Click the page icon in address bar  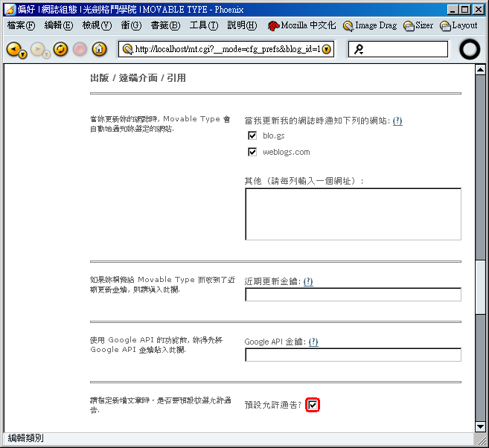point(127,49)
